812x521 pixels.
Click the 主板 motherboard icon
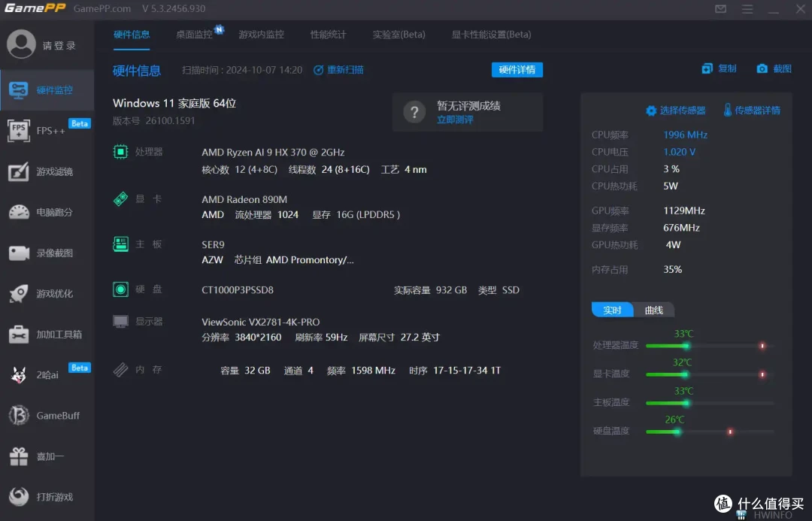[x=120, y=244]
